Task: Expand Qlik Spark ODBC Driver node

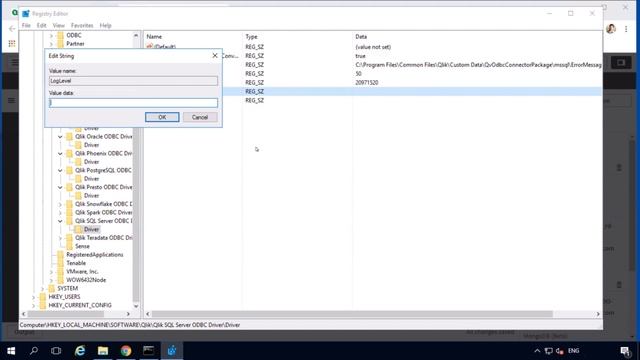Action: point(60,212)
